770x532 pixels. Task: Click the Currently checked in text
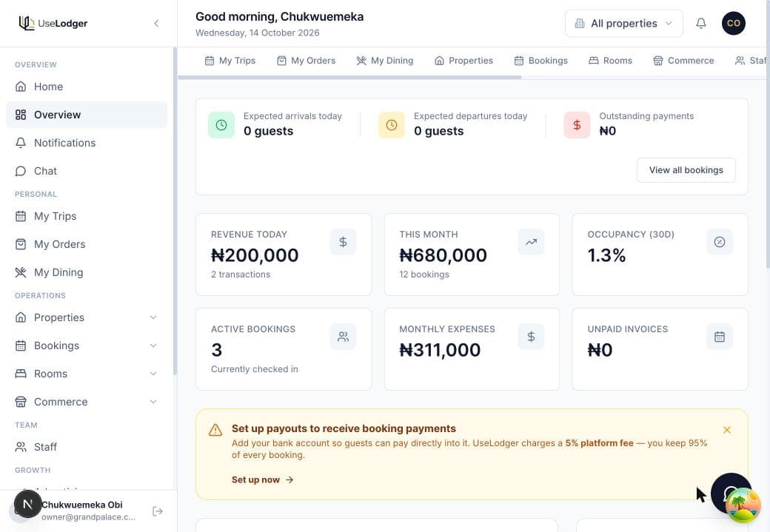[x=255, y=369]
